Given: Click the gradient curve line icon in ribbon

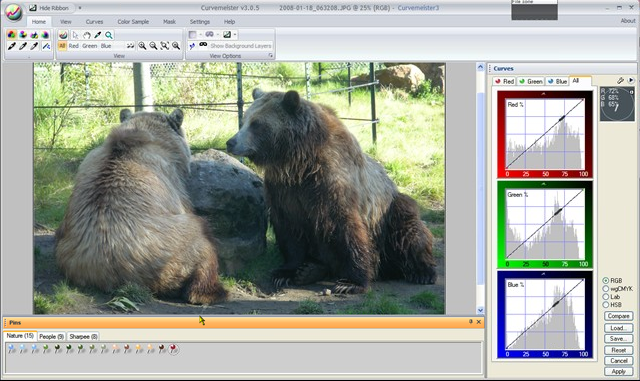Looking at the screenshot, I should click(46, 46).
